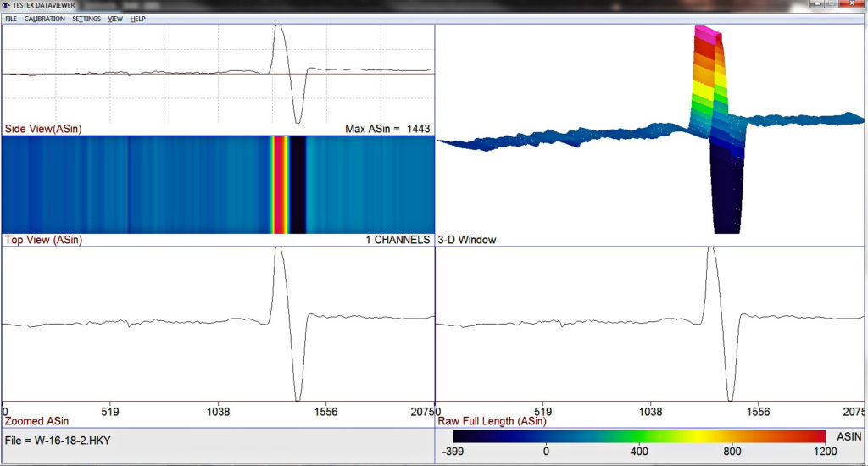The width and height of the screenshot is (868, 466).
Task: Click the ASIN legend label
Action: click(849, 436)
